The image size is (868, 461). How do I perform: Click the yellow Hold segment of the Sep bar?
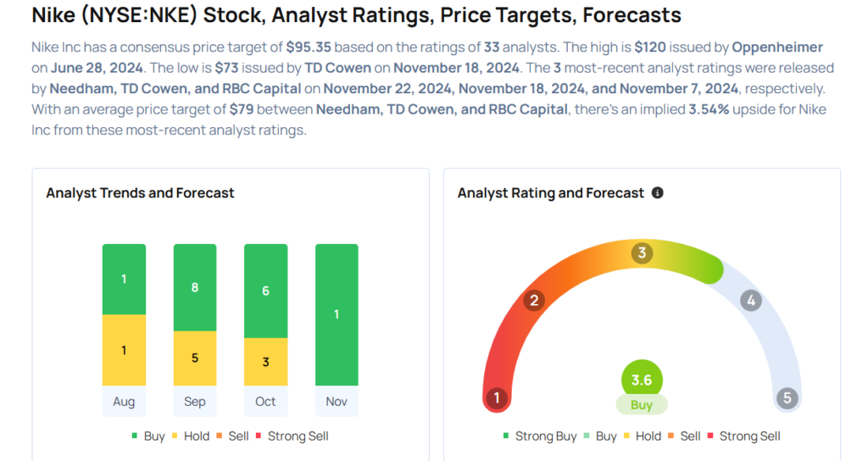pos(194,358)
